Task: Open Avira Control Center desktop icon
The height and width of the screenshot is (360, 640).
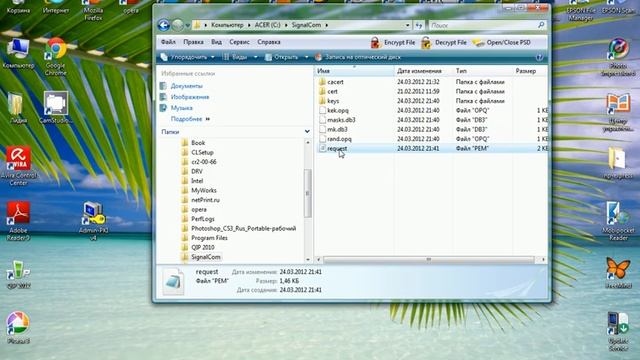Action: coord(18,165)
